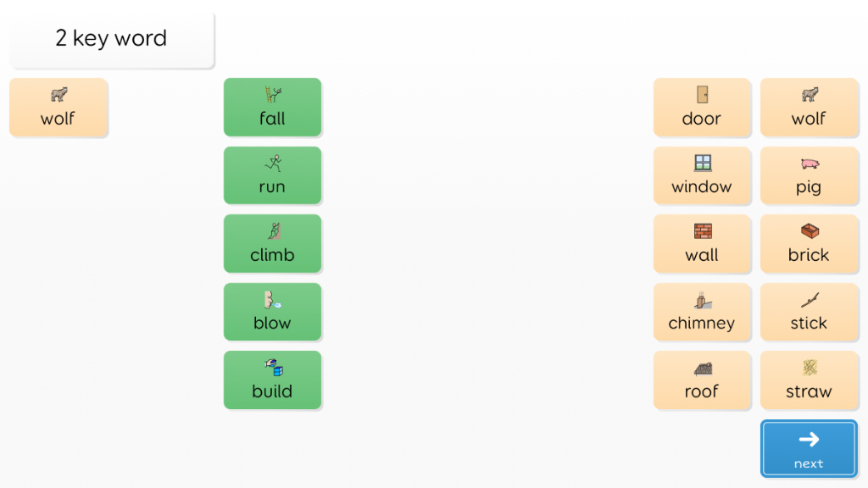The width and height of the screenshot is (868, 488).
Task: Tap the 'run' verb symbol cell
Action: (272, 175)
